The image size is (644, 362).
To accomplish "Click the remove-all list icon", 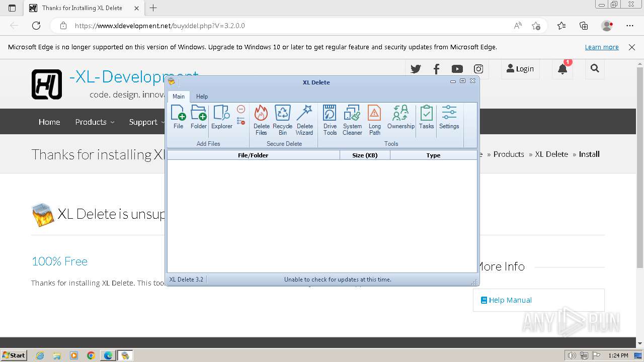I will (x=241, y=121).
